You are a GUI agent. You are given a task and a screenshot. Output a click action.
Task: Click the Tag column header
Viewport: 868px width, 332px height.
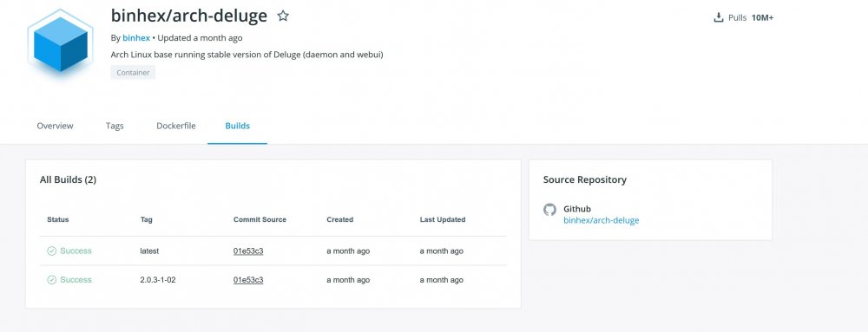tap(146, 219)
